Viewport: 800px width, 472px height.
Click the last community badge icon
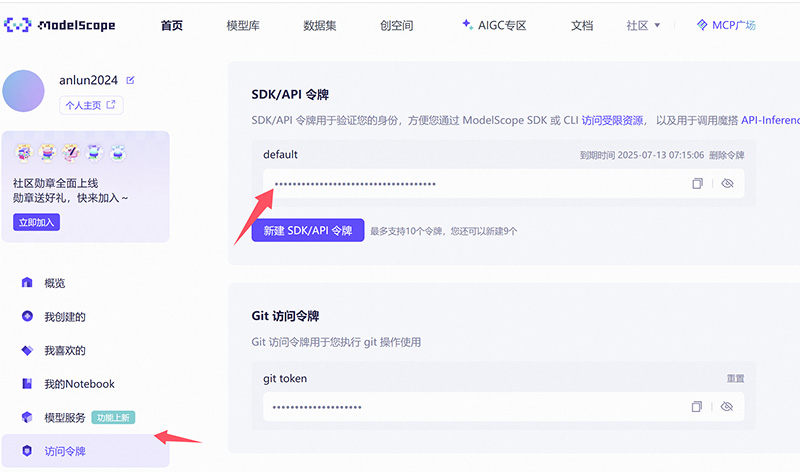[117, 153]
